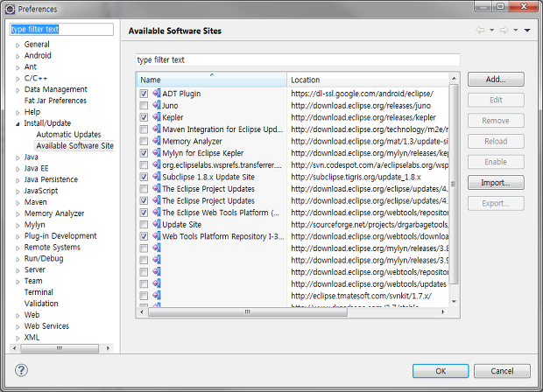Click the Maven Integration for Eclipse icon
Screen dimensions: 543x392
click(x=157, y=129)
